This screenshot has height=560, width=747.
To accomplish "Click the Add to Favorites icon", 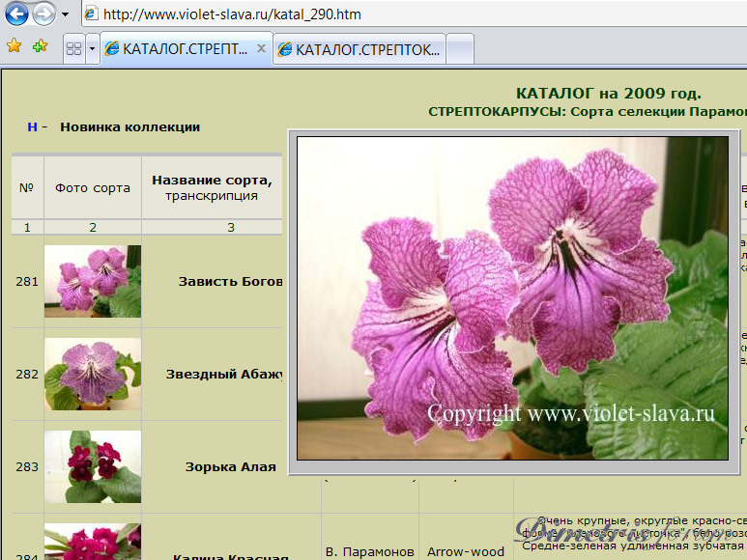I will tap(40, 45).
